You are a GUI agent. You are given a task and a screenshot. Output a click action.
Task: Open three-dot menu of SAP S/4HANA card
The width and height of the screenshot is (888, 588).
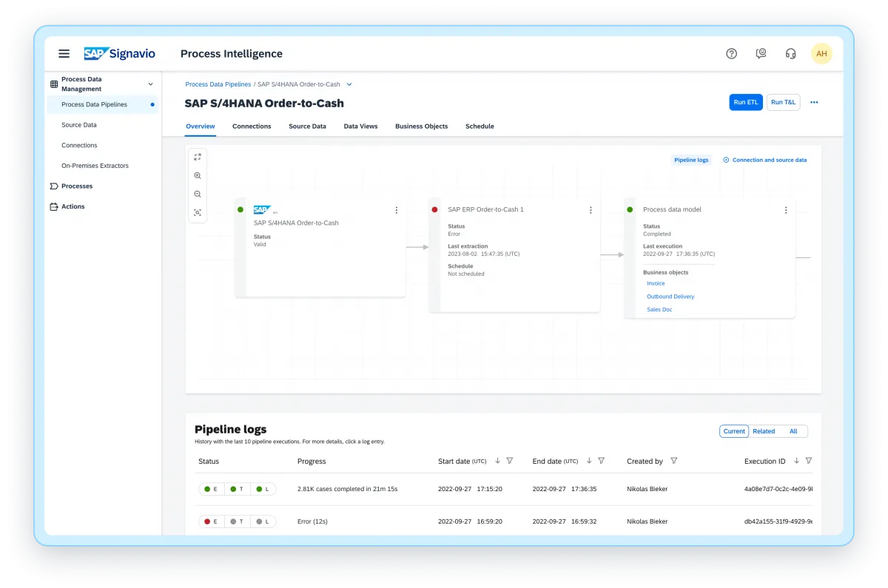(396, 210)
